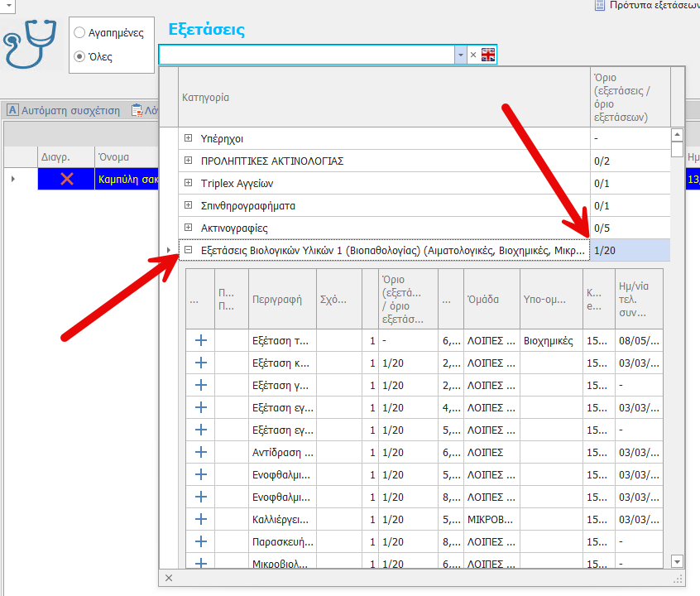Click the 0/2 limit cell of ΠΡΟΛΗΠΤΙΚΕΣ ΑΚΤΙΝΟΛΟΓΙΑΣ
This screenshot has height=596, width=700.
click(x=630, y=161)
